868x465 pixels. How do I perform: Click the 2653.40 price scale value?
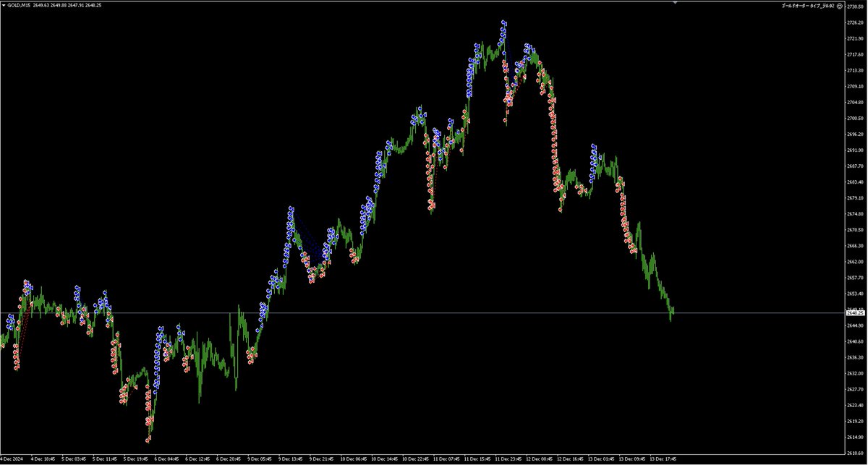coord(854,294)
